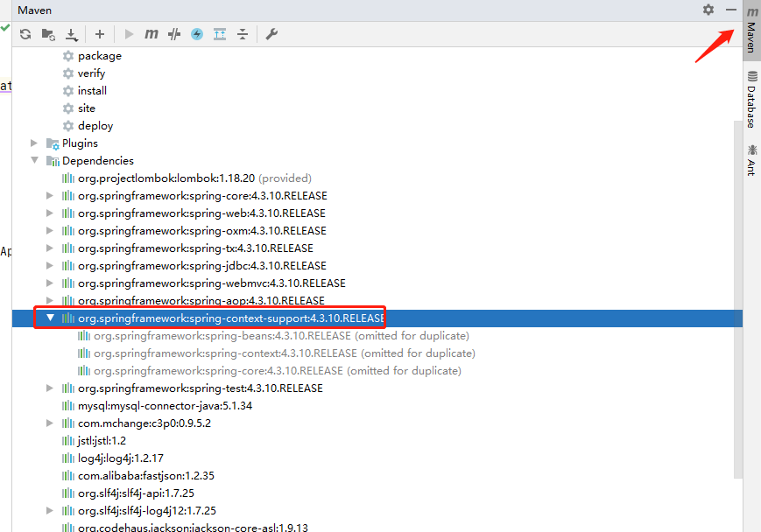Add a Maven project with the plus icon

coord(99,34)
